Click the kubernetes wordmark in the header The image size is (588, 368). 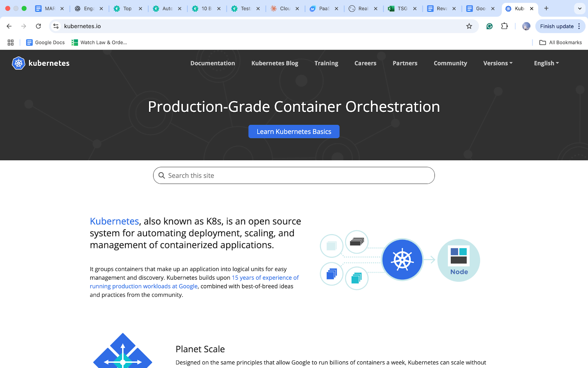49,63
